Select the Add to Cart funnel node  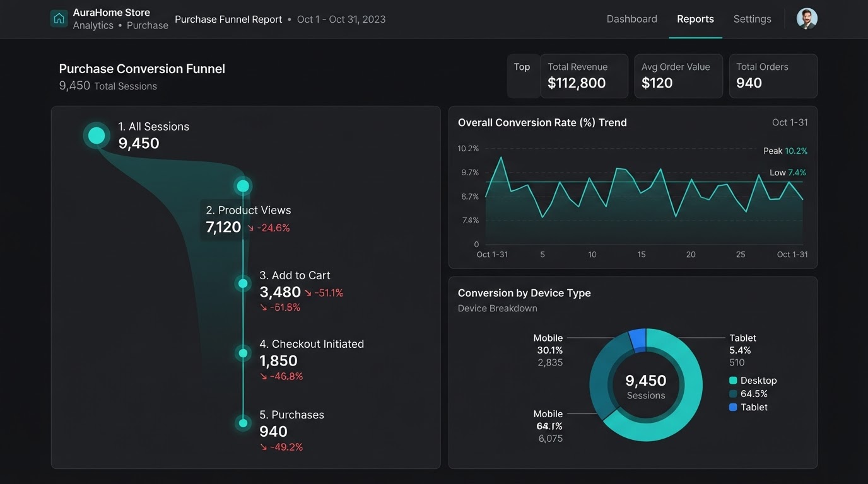[243, 284]
